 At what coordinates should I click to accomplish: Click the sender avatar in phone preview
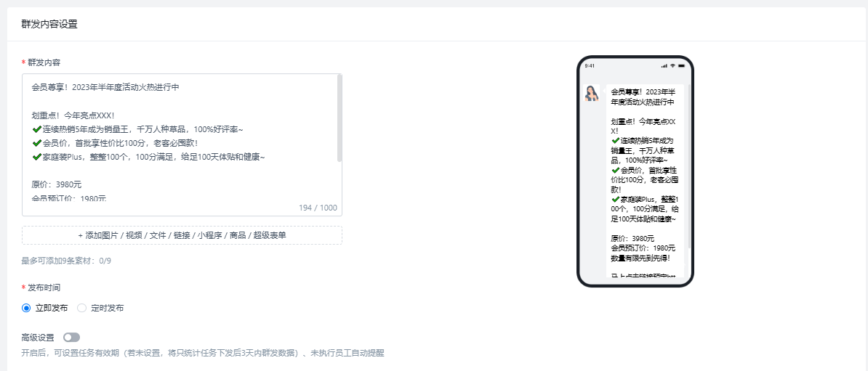pyautogui.click(x=592, y=93)
